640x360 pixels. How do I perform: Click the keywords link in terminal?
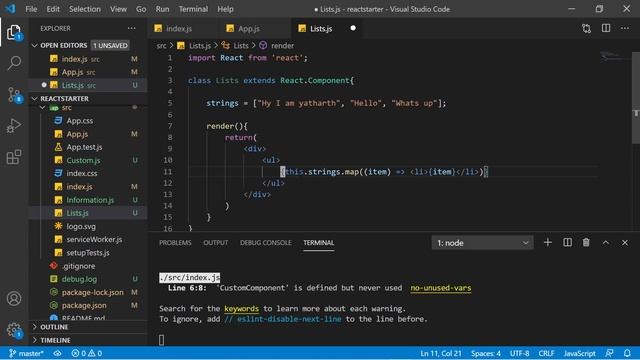point(241,309)
